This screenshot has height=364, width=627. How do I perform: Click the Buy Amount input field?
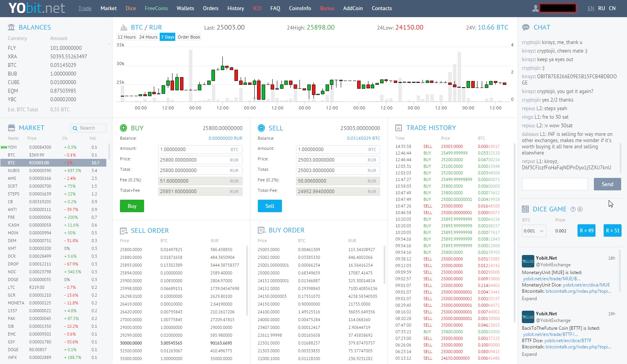click(x=200, y=149)
